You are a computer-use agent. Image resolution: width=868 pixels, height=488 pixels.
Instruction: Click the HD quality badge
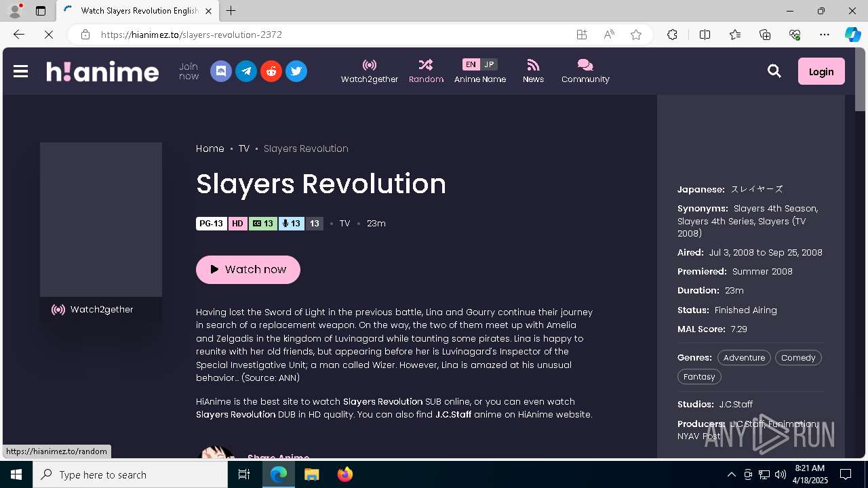coord(237,224)
